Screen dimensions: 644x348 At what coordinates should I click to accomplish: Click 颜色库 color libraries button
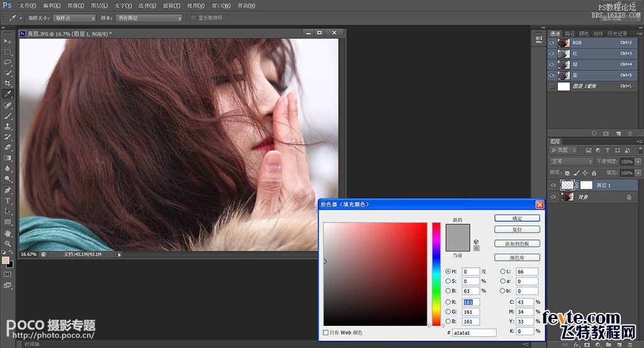(x=517, y=258)
